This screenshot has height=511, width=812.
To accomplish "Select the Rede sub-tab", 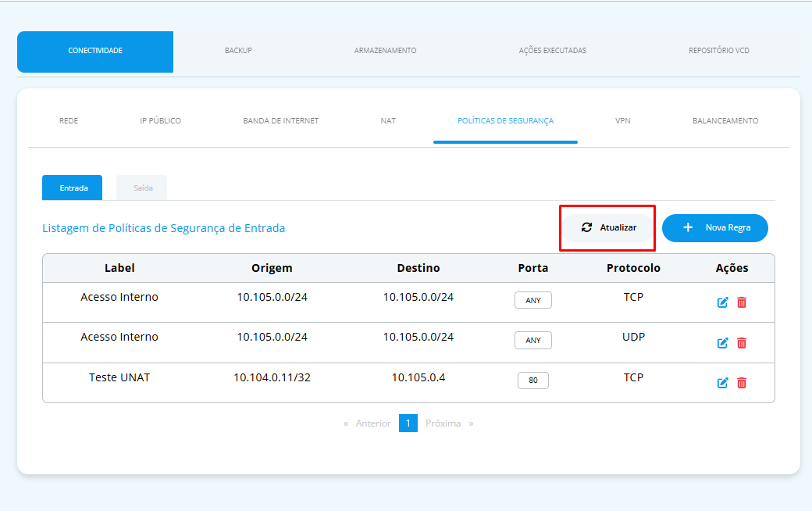I will pos(69,121).
